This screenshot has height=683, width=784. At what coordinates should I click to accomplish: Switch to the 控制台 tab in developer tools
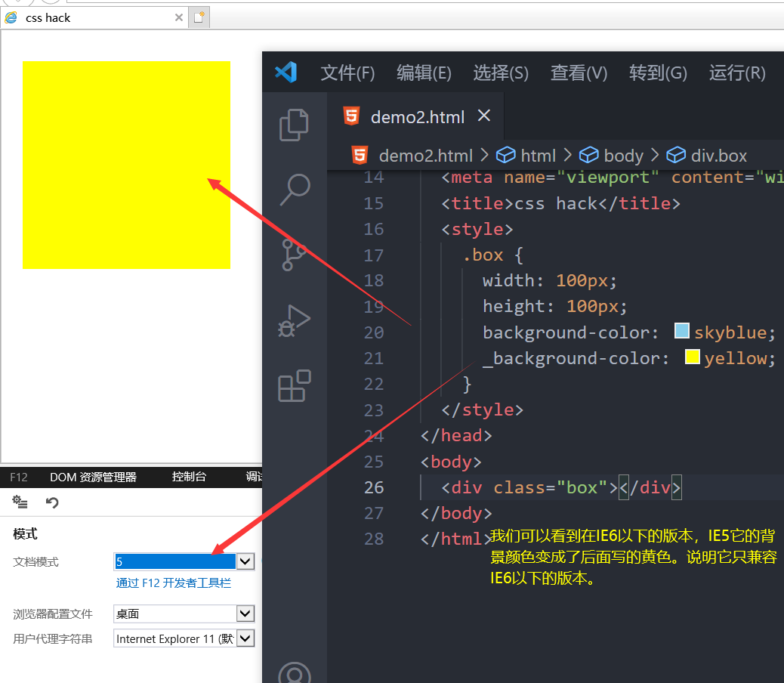(x=189, y=477)
